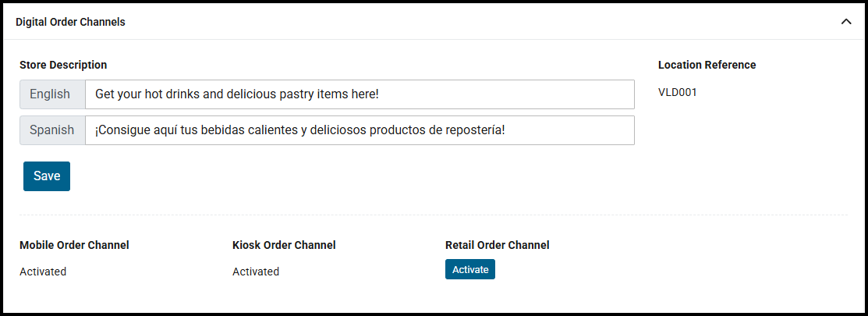Save the store description

point(47,176)
